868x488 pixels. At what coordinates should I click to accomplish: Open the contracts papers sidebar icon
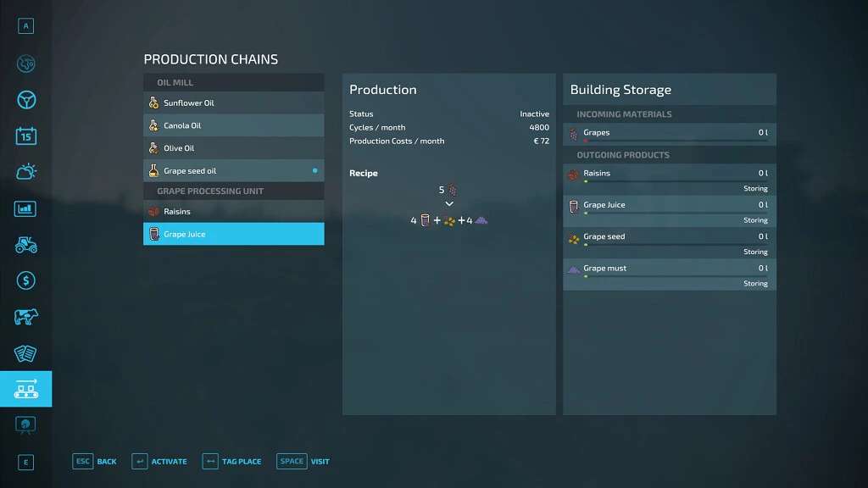point(25,353)
